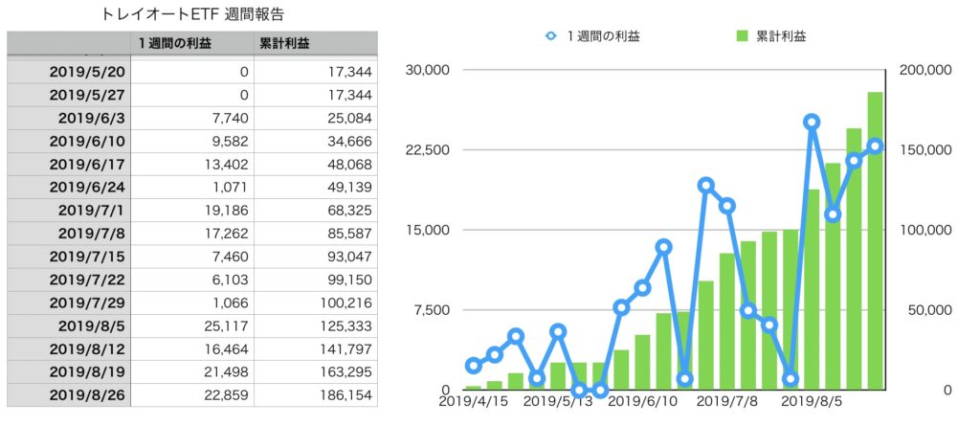Click the cumulative profit cell 25,084
Screen dimensions: 980x426
[x=316, y=119]
